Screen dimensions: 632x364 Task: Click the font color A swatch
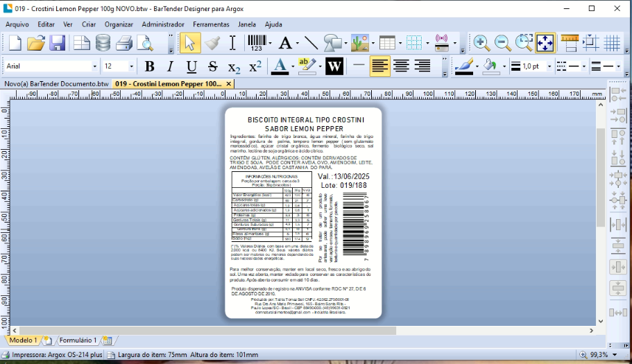(x=280, y=66)
